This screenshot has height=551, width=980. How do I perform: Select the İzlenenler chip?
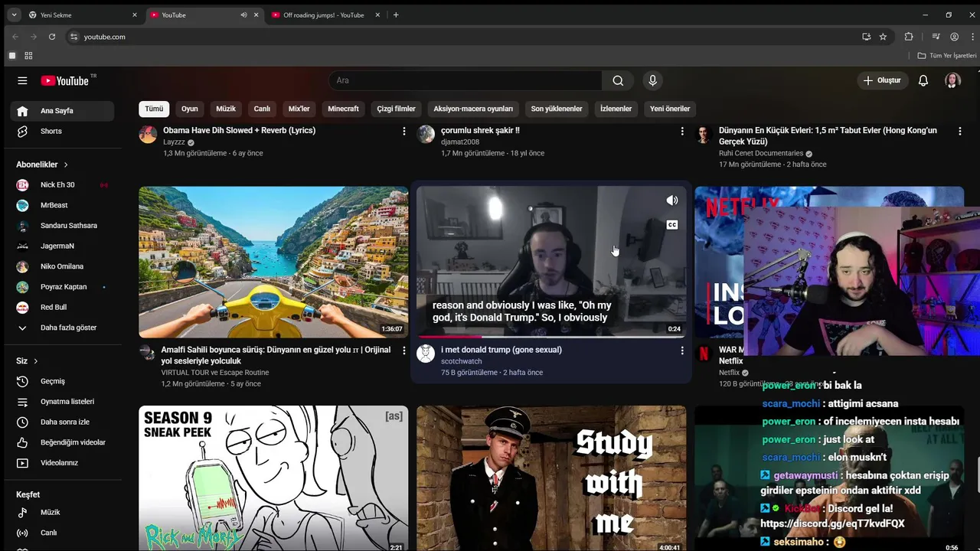click(616, 109)
